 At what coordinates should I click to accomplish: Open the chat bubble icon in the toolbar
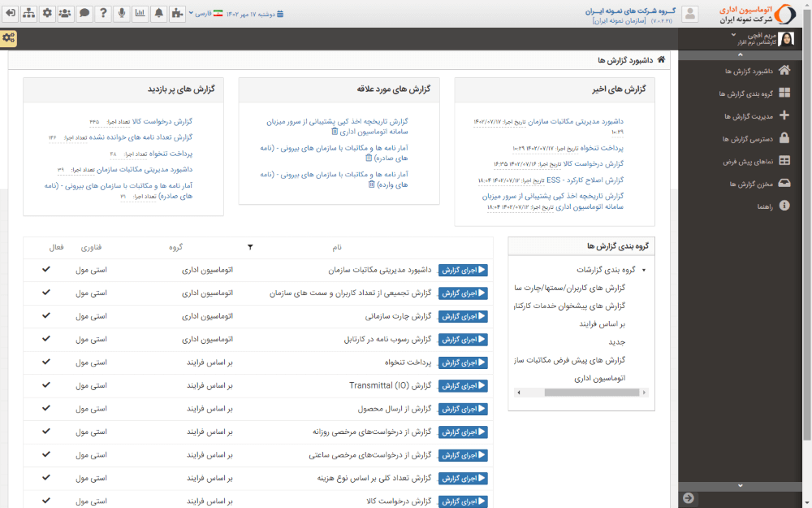(x=84, y=13)
